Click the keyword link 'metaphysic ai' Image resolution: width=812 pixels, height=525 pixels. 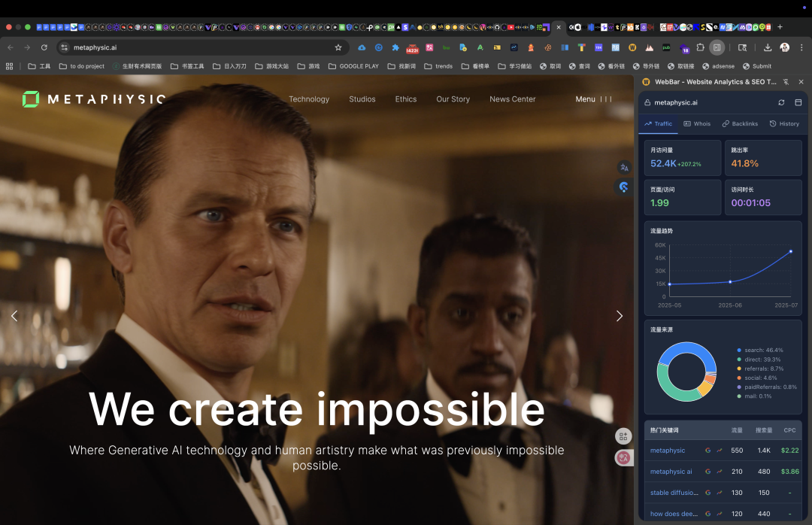tap(671, 472)
